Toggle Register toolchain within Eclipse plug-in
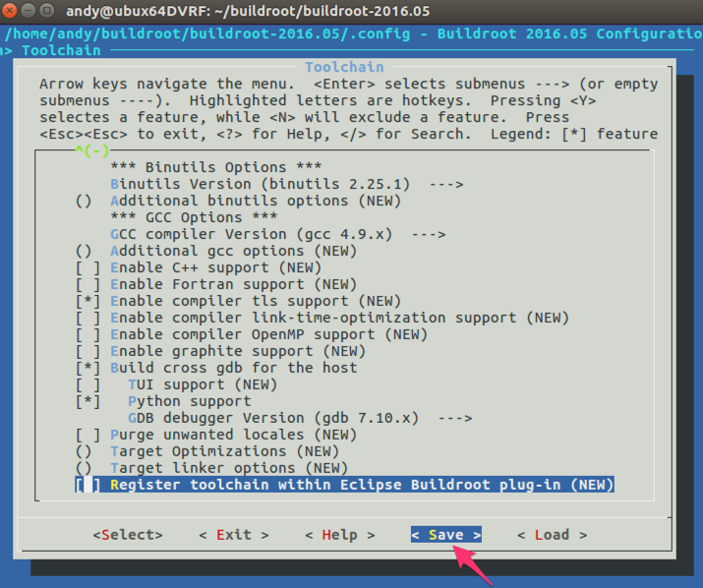Image resolution: width=703 pixels, height=588 pixels. tap(88, 485)
